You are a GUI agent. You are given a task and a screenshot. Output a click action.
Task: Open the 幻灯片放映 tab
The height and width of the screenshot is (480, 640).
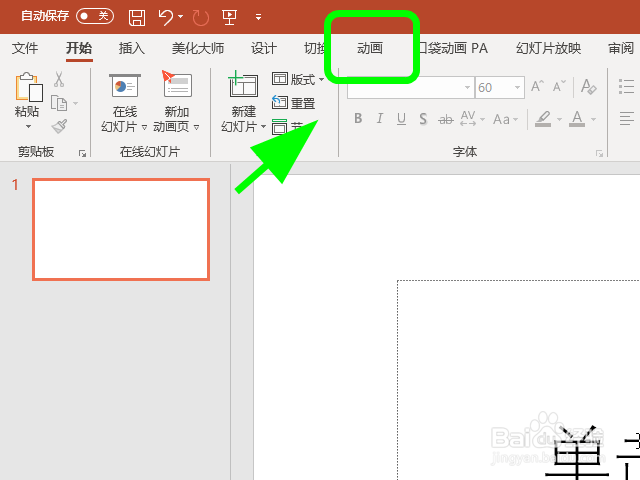click(x=548, y=48)
